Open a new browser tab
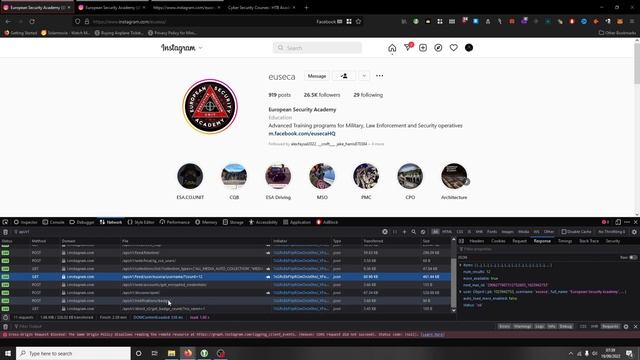640x360 pixels. tap(307, 7)
